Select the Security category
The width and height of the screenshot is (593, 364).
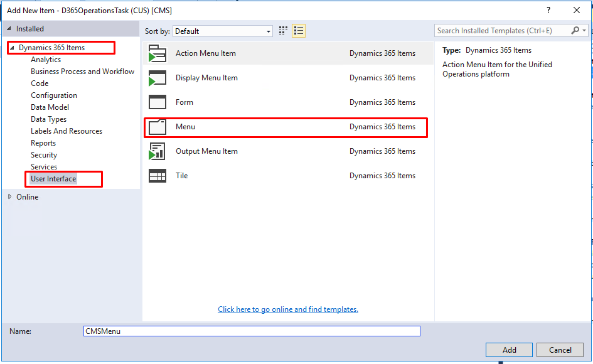click(44, 155)
